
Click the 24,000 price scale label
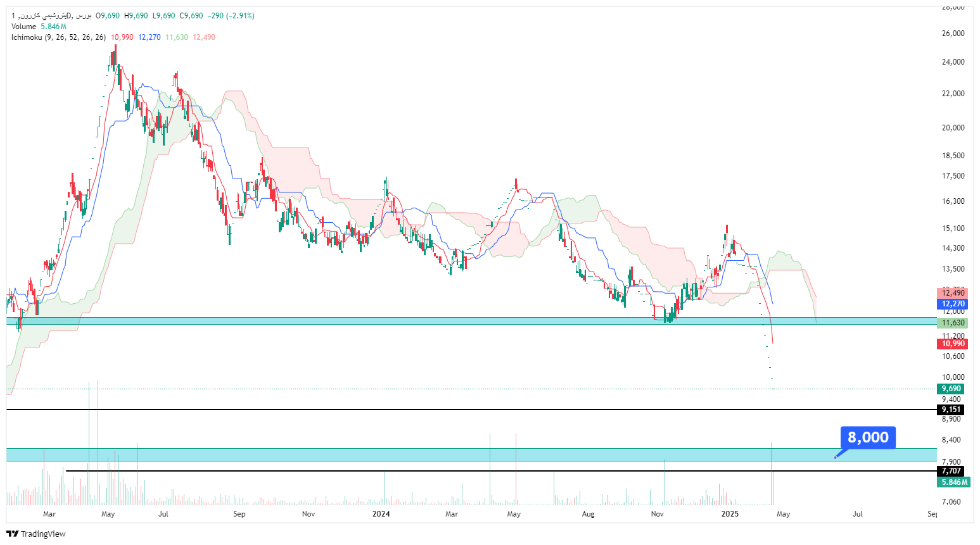point(953,62)
